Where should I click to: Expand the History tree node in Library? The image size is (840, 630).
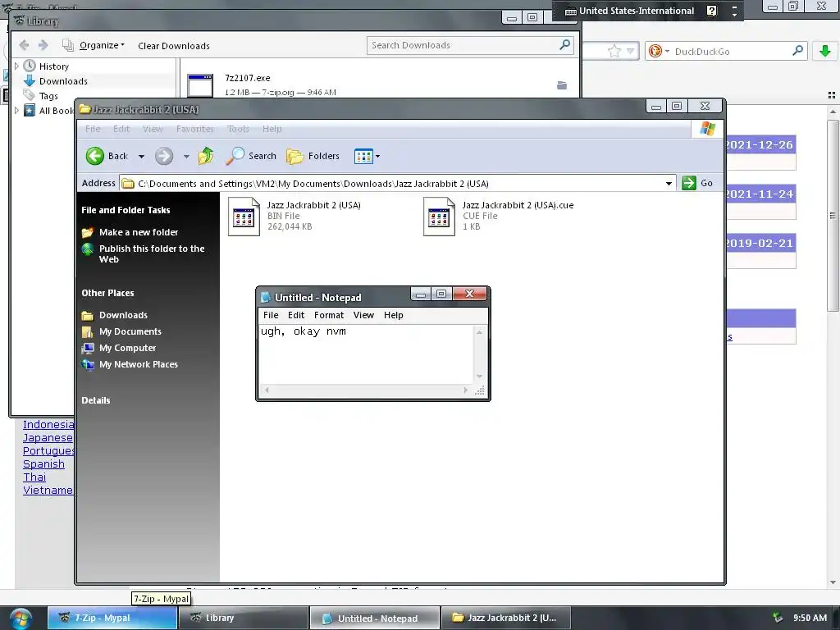pos(16,66)
